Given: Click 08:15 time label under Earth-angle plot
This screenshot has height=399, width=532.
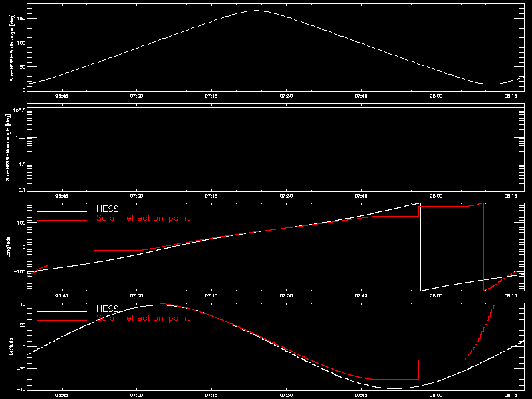Looking at the screenshot, I should pos(511,96).
